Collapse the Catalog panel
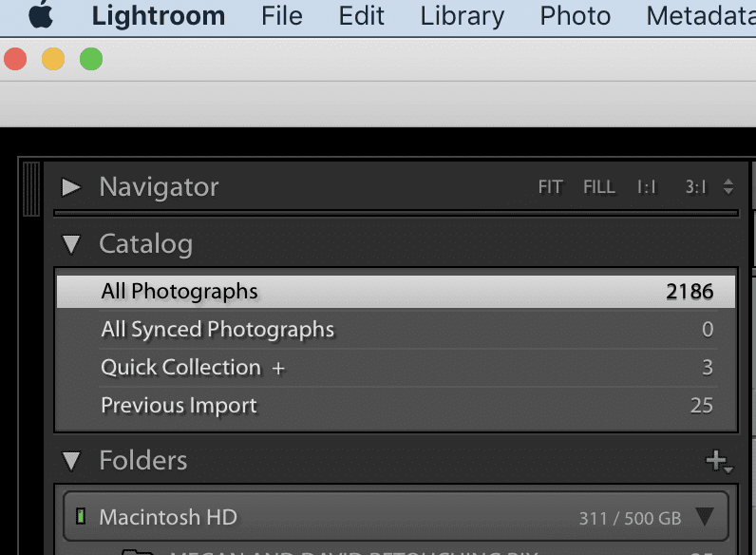The image size is (756, 555). [71, 244]
